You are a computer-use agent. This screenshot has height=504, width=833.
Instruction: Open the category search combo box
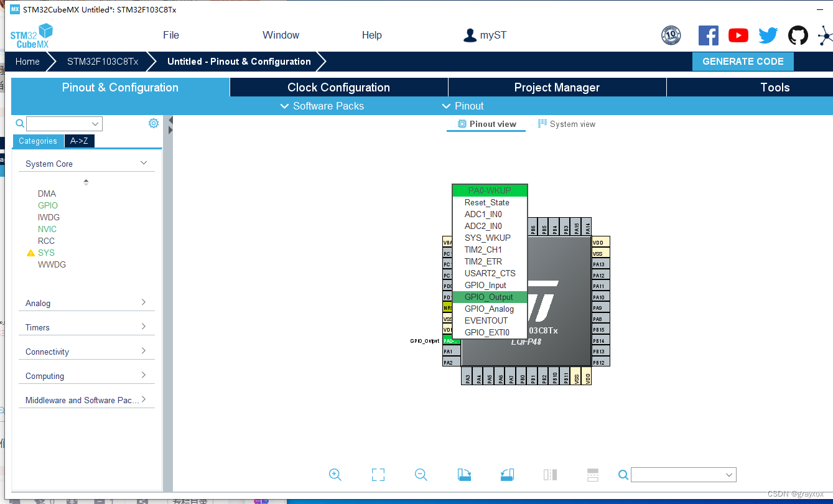(64, 124)
